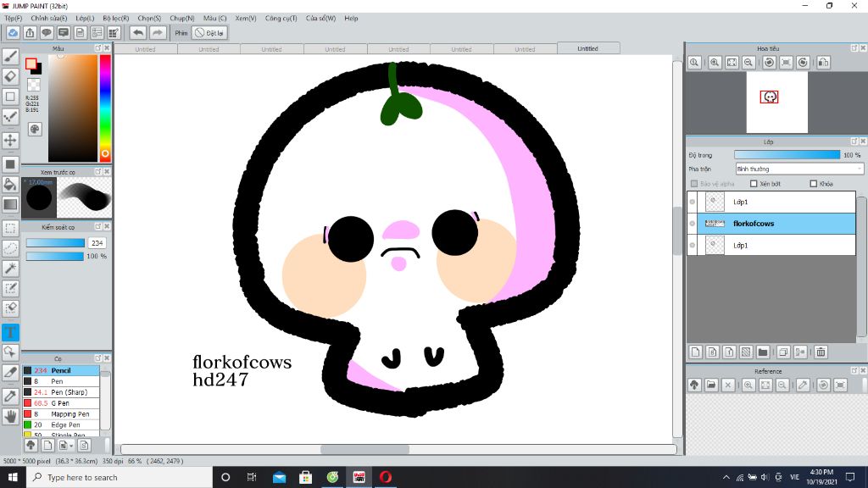Select the Bucket fill tool

pos(10,184)
